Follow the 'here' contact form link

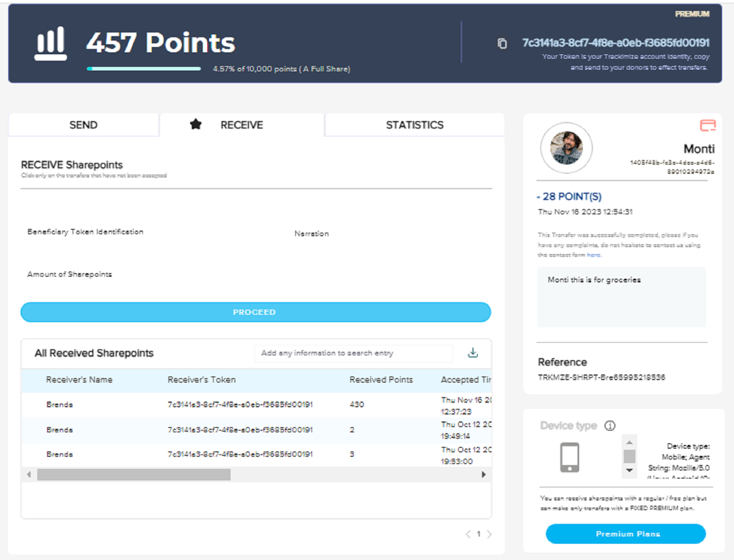coord(594,255)
